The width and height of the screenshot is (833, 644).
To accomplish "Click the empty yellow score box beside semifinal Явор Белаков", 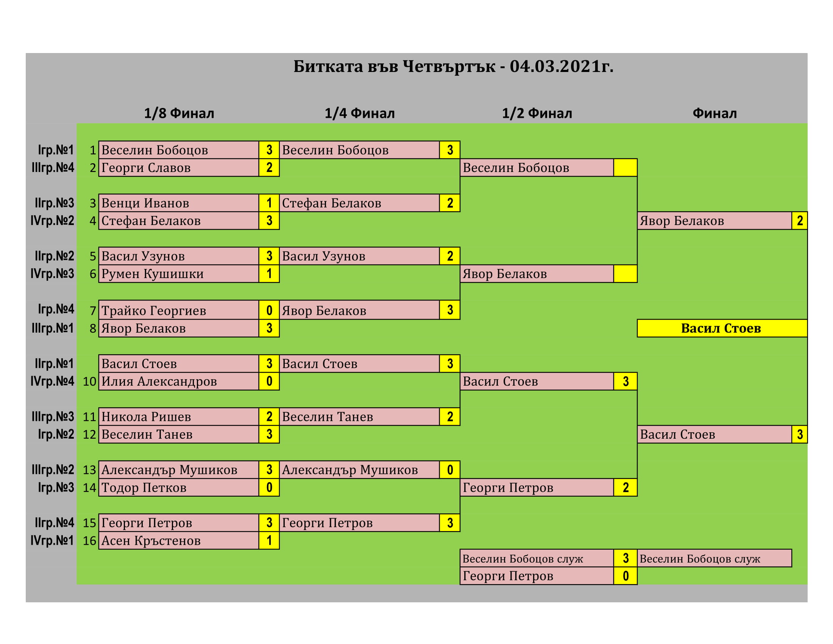I will pyautogui.click(x=625, y=274).
